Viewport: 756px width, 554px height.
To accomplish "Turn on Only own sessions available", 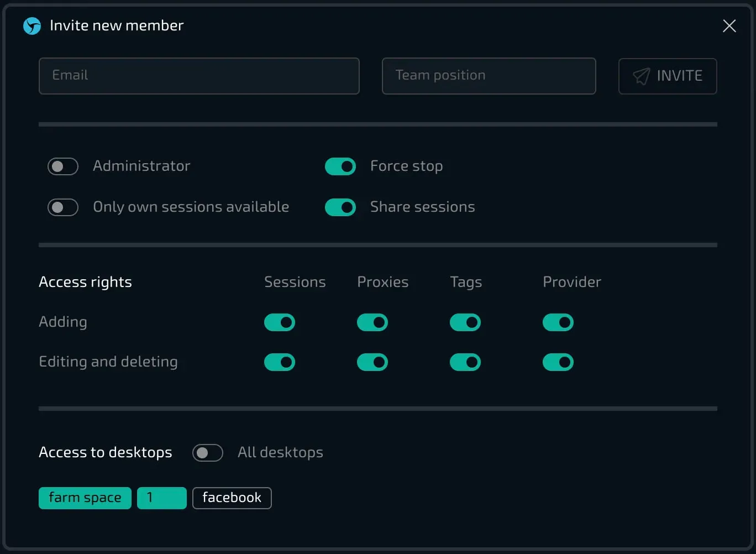I will 63,207.
